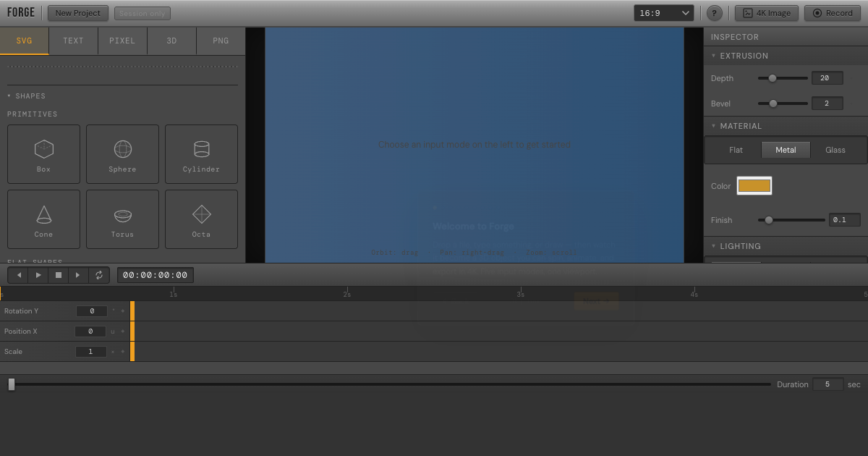The image size is (868, 456).
Task: Select the Glass material option
Action: pyautogui.click(x=835, y=150)
